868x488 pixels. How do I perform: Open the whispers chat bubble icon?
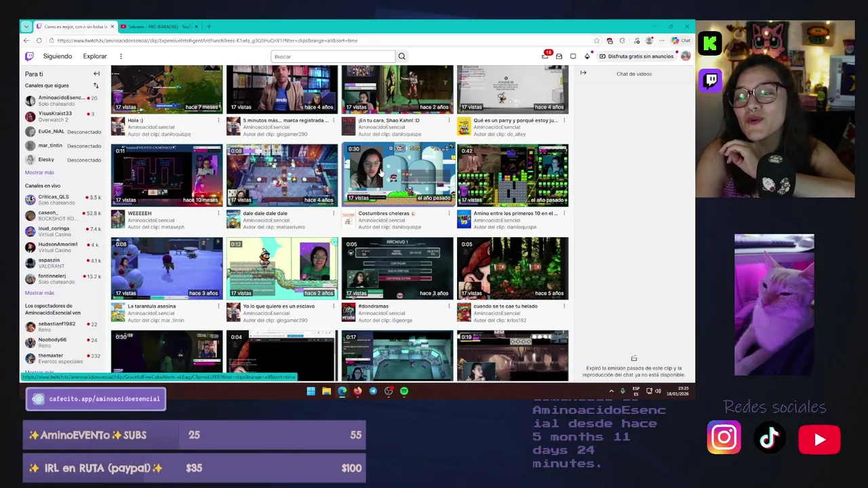tap(573, 56)
